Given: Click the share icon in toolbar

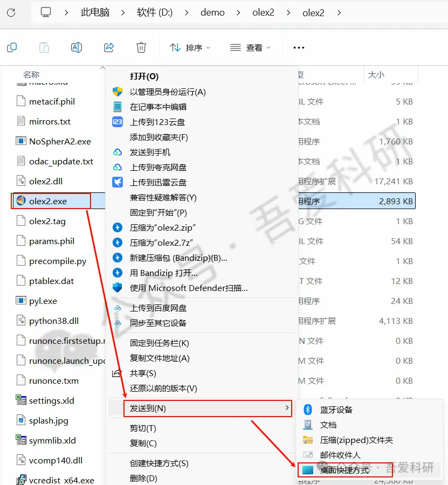Looking at the screenshot, I should pyautogui.click(x=109, y=47).
